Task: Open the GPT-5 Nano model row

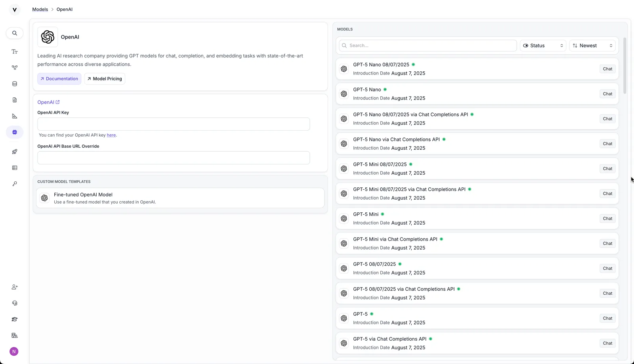Action: click(477, 94)
